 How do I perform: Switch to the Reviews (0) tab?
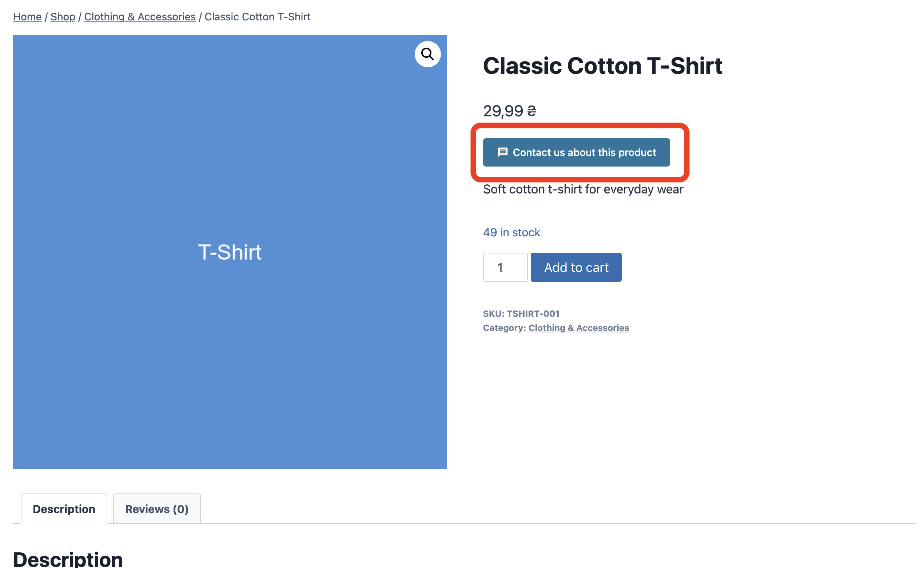pos(156,509)
